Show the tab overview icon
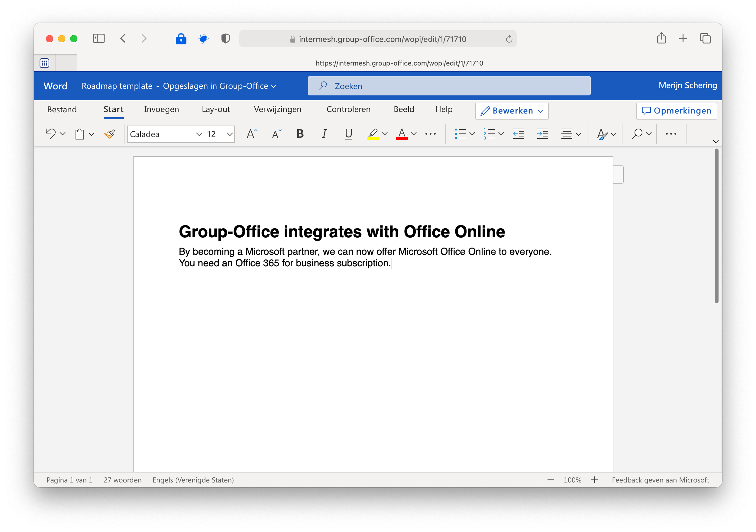 pos(705,38)
